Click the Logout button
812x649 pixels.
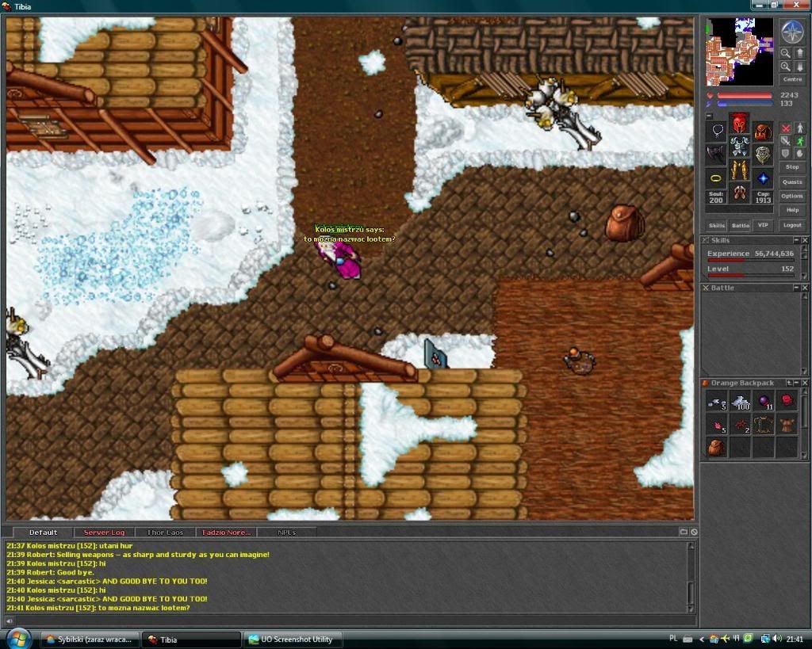(x=792, y=225)
